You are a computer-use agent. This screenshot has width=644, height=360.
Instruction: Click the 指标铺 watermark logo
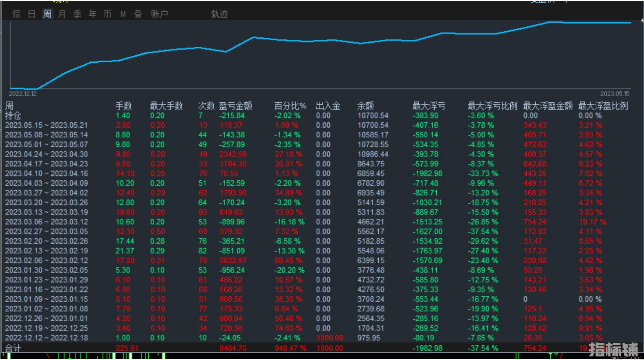click(613, 349)
